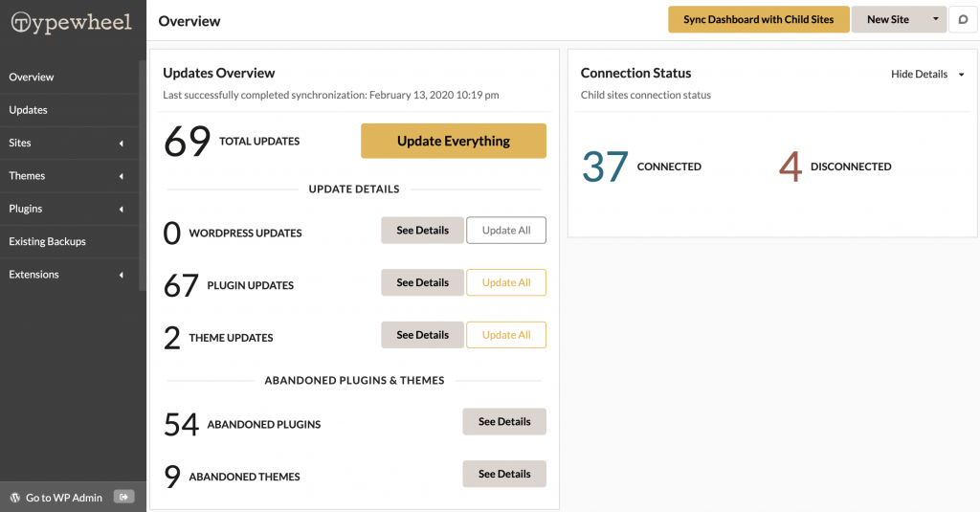See Details for Abandoned Plugins
Viewport: 980px width, 512px height.
click(x=504, y=421)
